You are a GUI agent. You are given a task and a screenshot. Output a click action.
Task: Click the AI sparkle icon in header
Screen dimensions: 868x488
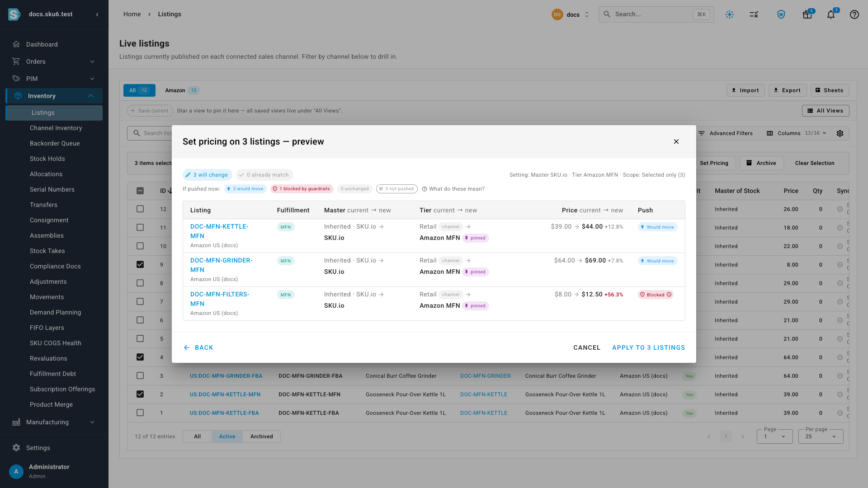pos(730,14)
